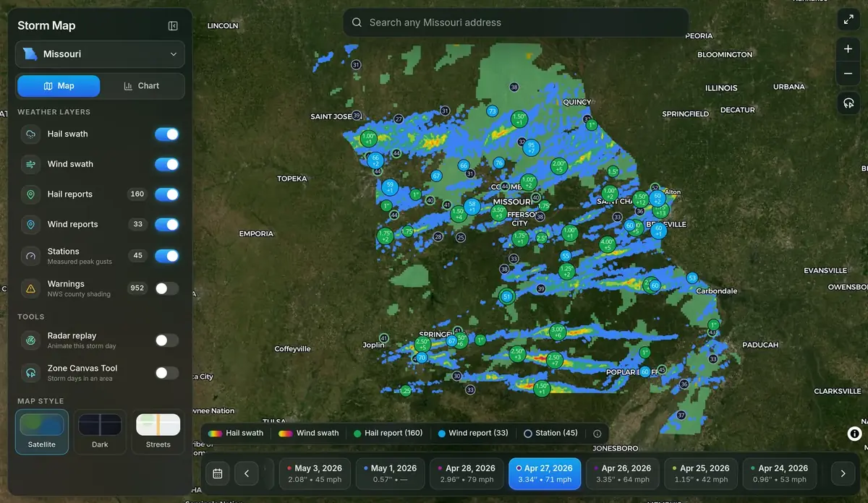Disable the Stations layer
Viewport: 868px width, 503px height.
pyautogui.click(x=167, y=256)
